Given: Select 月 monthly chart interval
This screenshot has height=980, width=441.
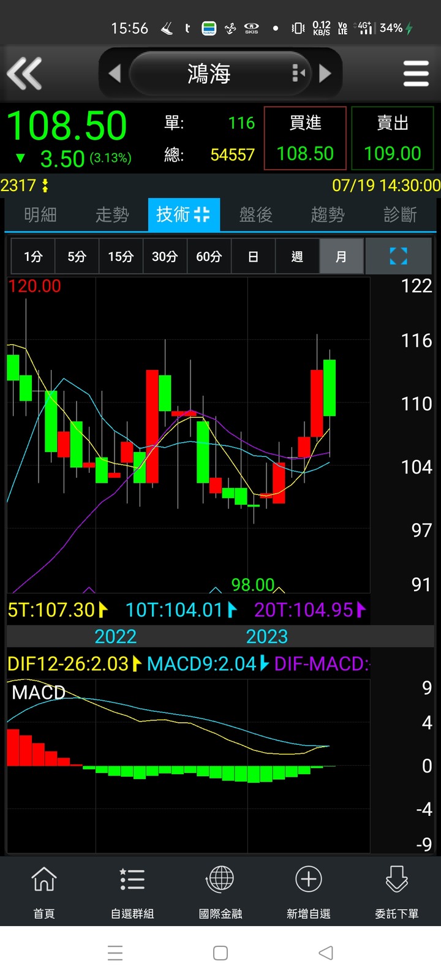Looking at the screenshot, I should pos(341,256).
